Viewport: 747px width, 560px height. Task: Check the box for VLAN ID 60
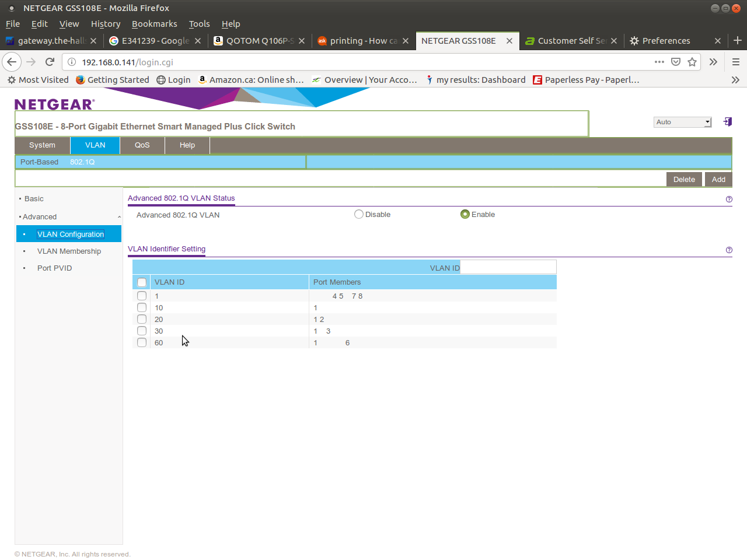[142, 342]
